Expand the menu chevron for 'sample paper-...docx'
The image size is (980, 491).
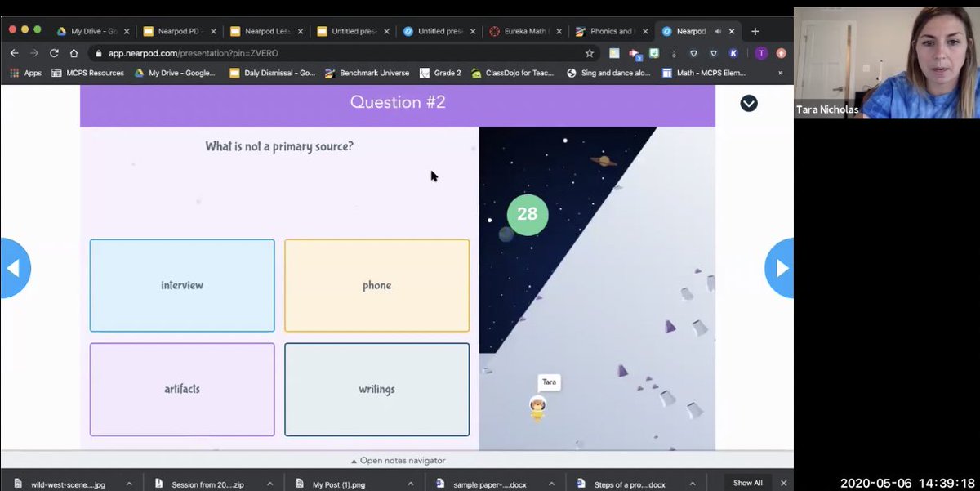click(x=551, y=484)
